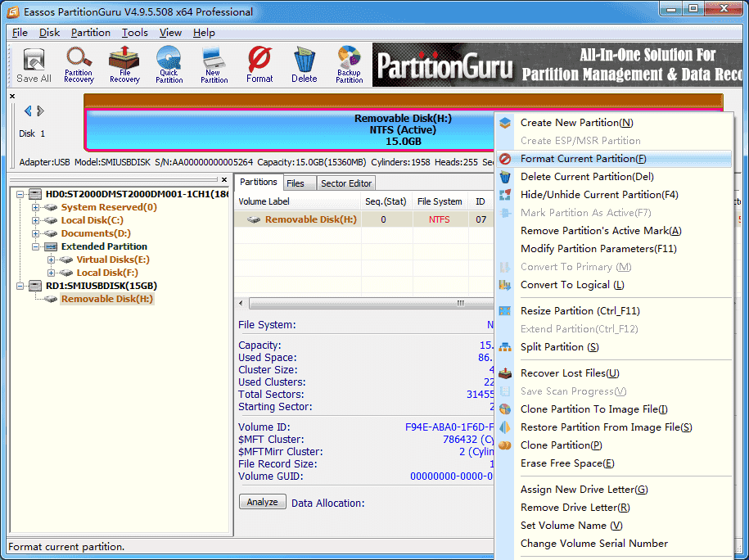
Task: Open Partition Recovery from the toolbar
Action: (x=79, y=65)
